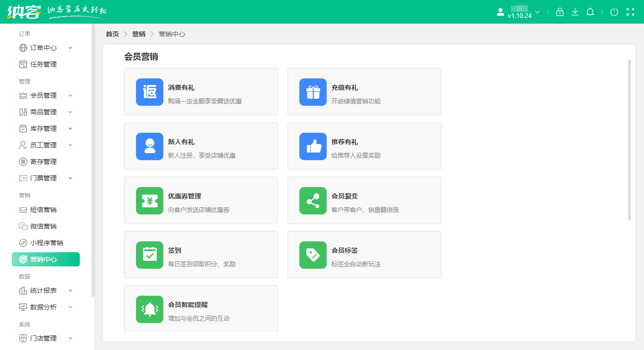644x350 pixels.
Task: Go to 任务管理 sidebar item
Action: (x=43, y=64)
